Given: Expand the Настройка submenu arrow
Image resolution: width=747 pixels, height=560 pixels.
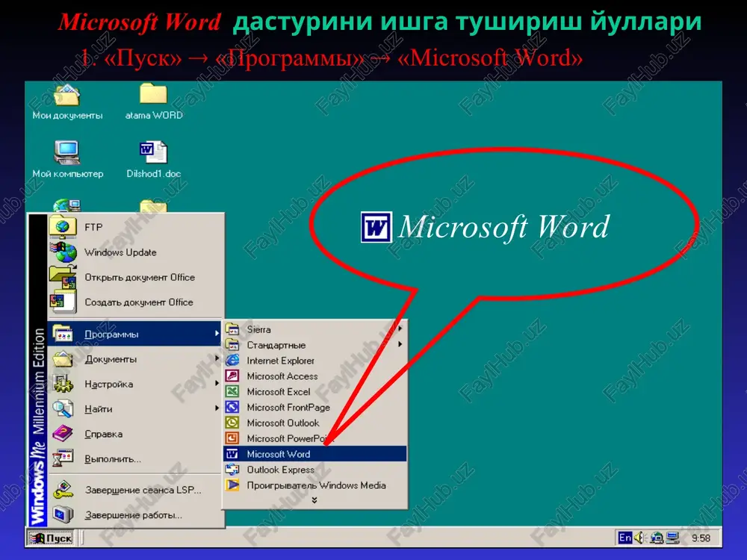Looking at the screenshot, I should tap(217, 383).
